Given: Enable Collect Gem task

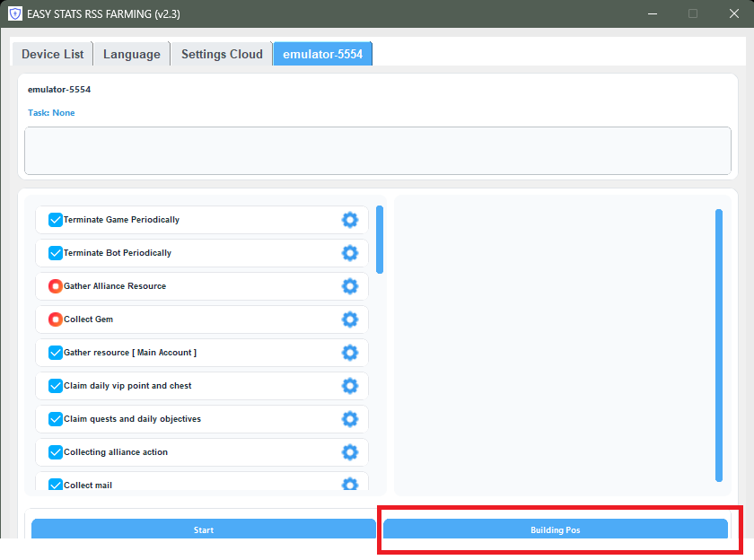Looking at the screenshot, I should (x=56, y=319).
